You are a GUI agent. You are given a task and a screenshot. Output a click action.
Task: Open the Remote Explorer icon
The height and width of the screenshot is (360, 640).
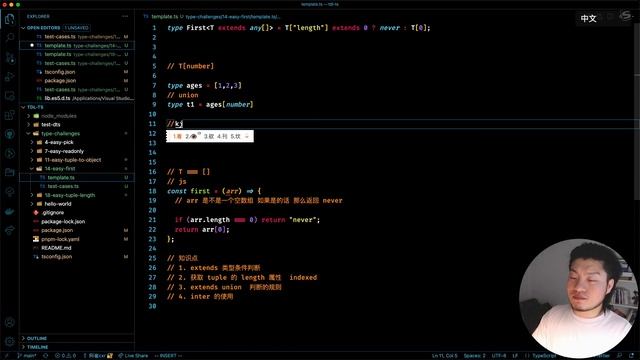pyautogui.click(x=9, y=96)
